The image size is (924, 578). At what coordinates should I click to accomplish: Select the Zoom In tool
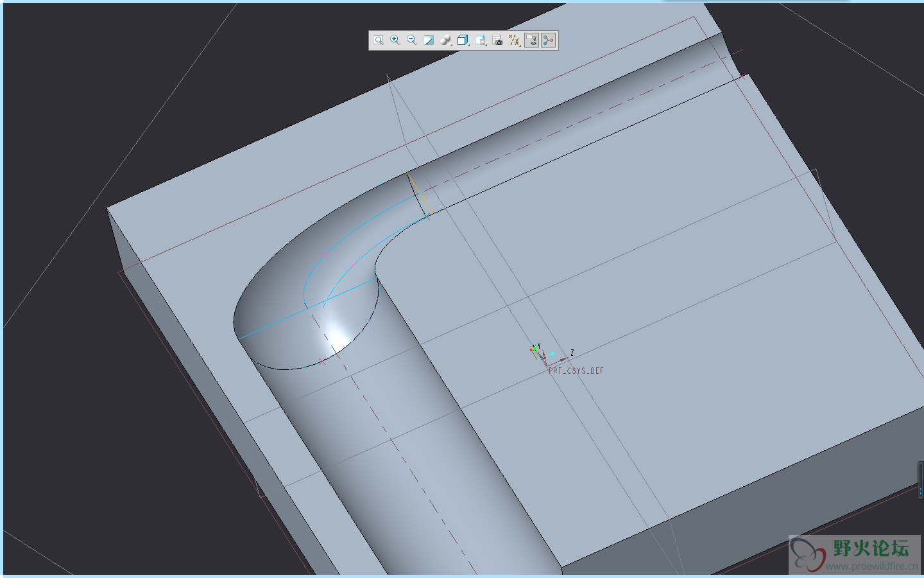coord(395,40)
